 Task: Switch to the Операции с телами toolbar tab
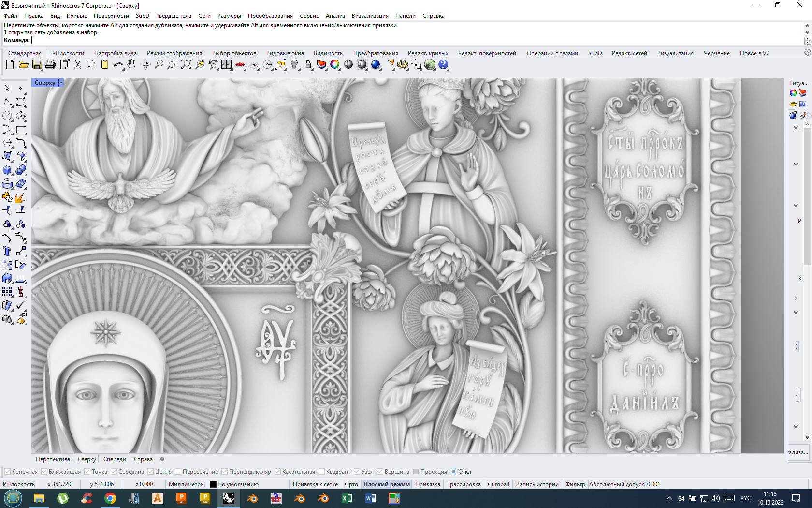(552, 53)
